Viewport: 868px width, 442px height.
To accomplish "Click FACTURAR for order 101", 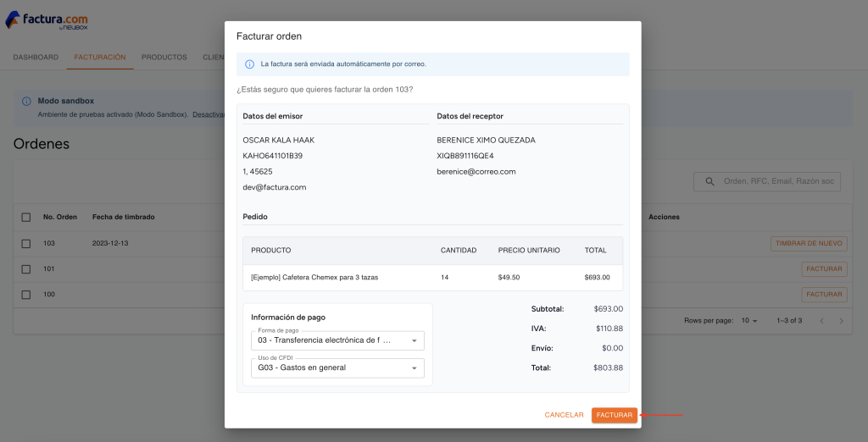I will tap(824, 269).
